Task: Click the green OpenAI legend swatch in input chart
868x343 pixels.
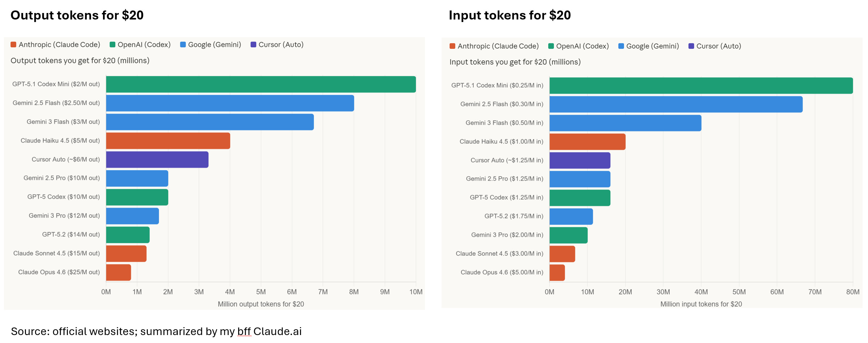Action: [x=551, y=46]
